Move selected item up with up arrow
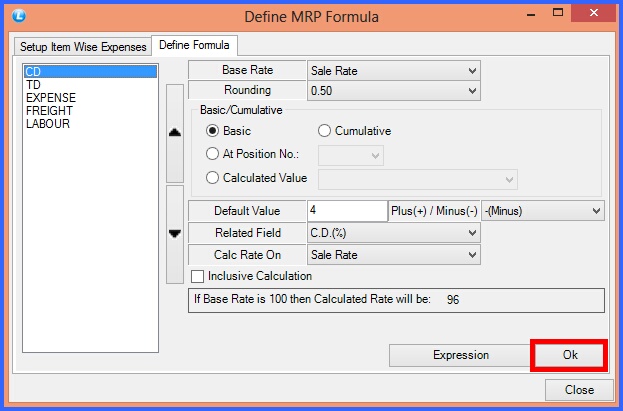 click(175, 133)
